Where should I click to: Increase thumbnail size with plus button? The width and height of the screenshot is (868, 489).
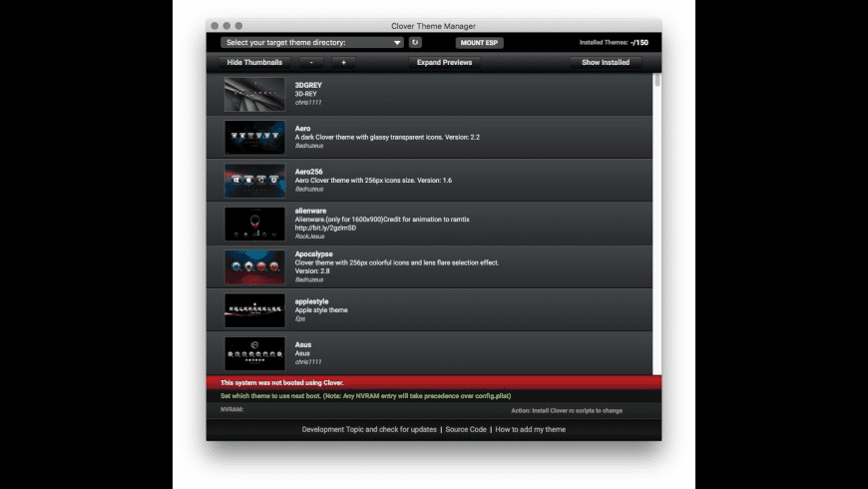tap(344, 63)
